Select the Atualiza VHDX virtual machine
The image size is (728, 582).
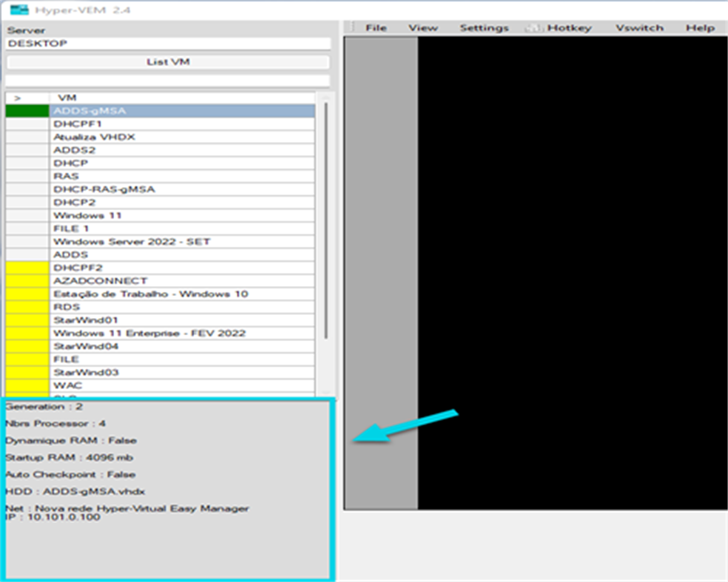pyautogui.click(x=182, y=137)
